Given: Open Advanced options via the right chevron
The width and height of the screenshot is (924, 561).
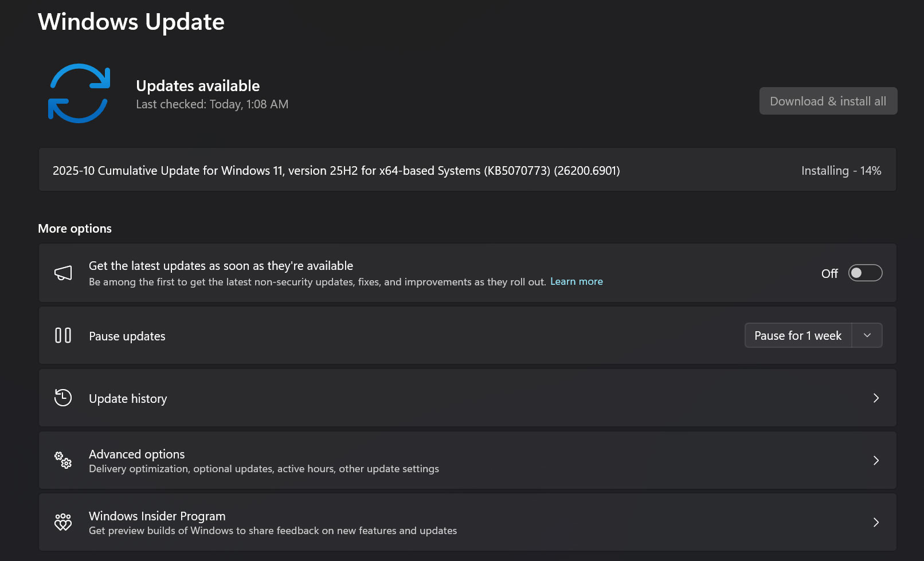Looking at the screenshot, I should 875,460.
